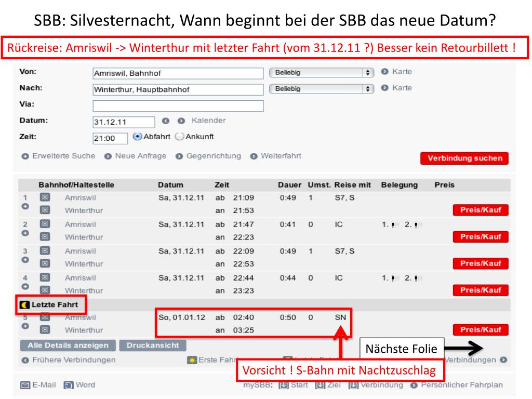
Task: Click occupancy indicator of 22:44 IC connection
Action: (x=402, y=278)
